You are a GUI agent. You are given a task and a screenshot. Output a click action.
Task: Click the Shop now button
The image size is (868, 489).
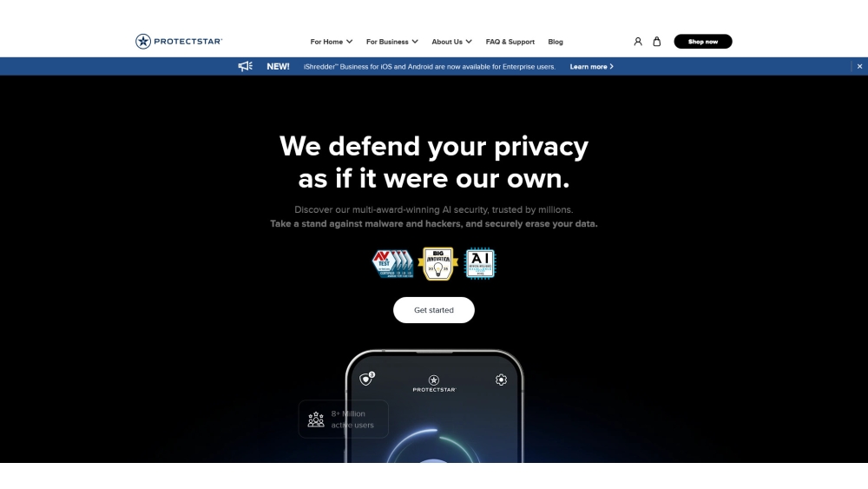[x=702, y=42]
